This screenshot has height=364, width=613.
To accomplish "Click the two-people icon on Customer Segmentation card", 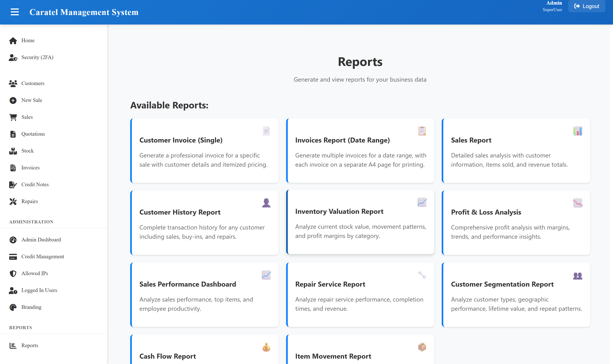I will (578, 276).
